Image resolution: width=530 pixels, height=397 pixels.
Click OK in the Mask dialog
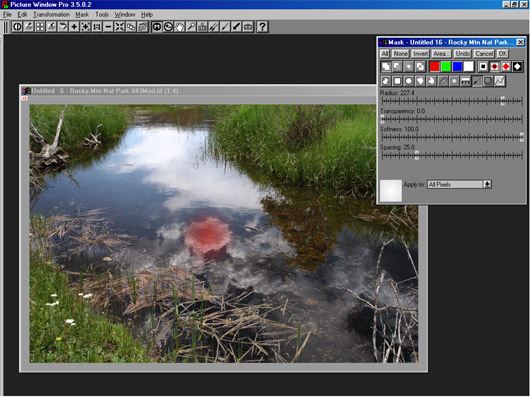(503, 54)
